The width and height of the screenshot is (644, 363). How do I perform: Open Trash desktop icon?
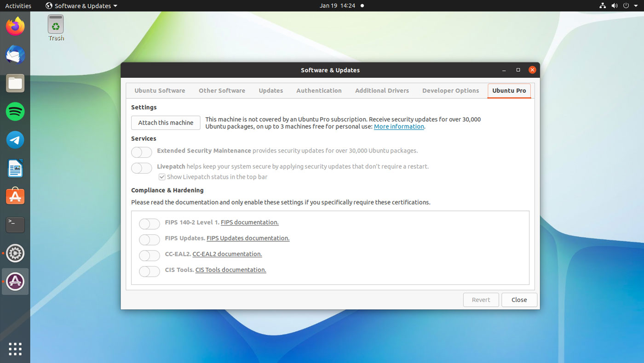click(56, 28)
